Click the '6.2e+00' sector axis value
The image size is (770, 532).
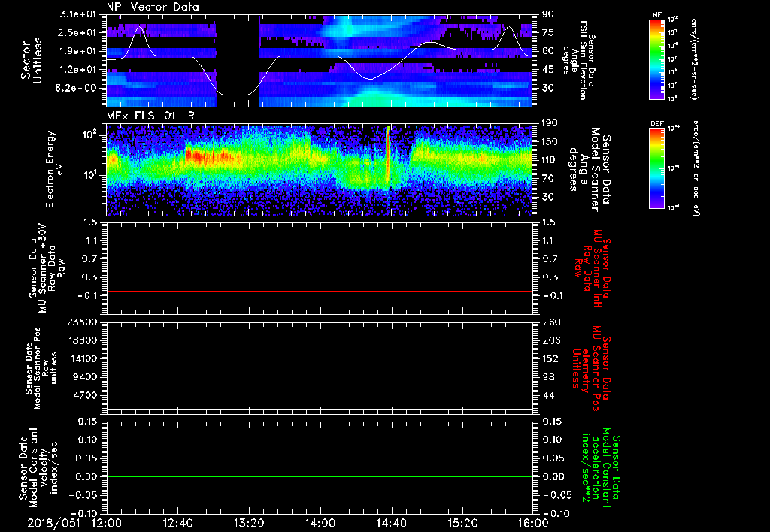point(78,88)
